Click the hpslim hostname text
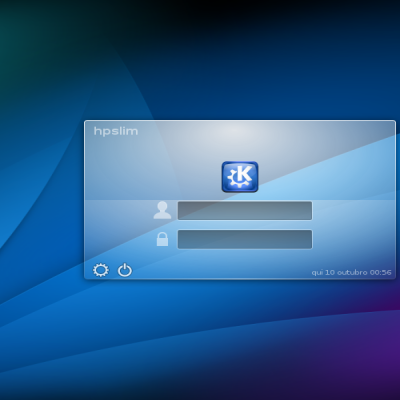Screen dimensions: 400x400 [116, 131]
